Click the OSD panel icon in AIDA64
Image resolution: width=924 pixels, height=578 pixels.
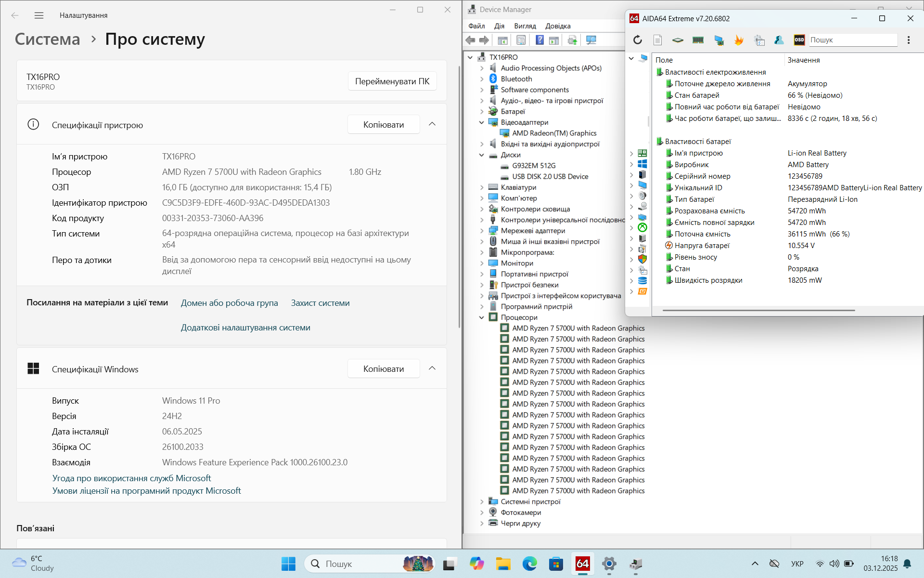799,40
